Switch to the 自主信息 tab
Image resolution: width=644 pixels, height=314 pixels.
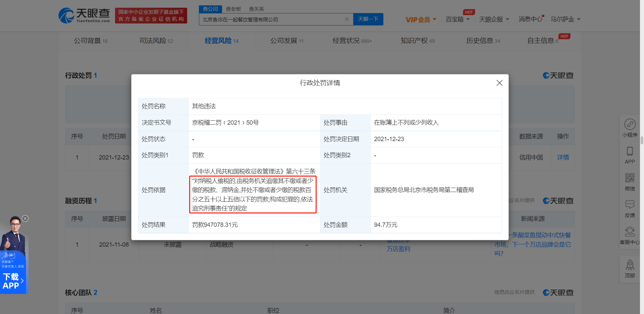point(543,41)
